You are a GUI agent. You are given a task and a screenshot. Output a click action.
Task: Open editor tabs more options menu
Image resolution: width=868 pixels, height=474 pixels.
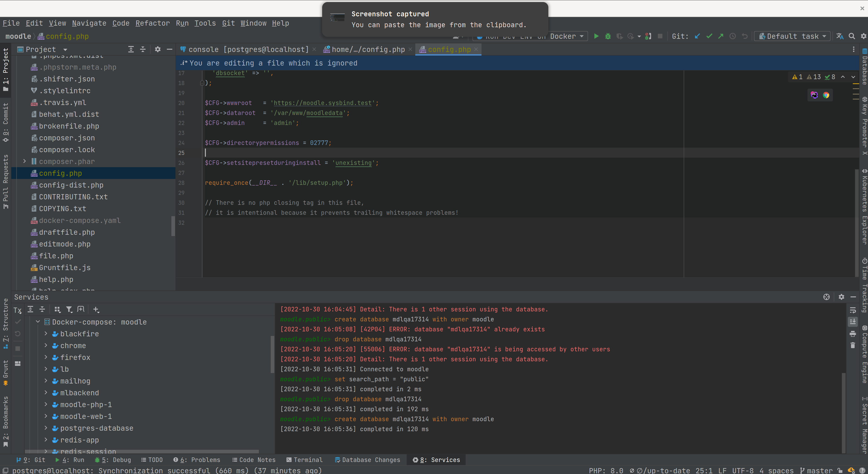point(853,50)
